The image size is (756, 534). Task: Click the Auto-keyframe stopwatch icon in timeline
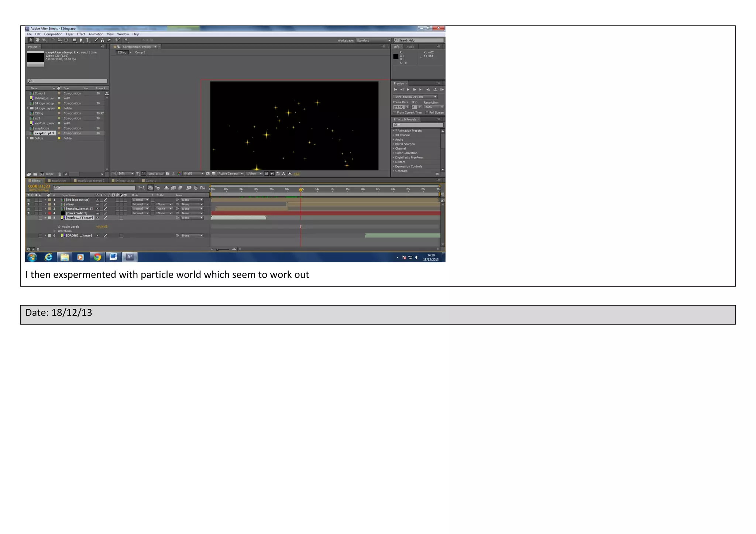(196, 188)
